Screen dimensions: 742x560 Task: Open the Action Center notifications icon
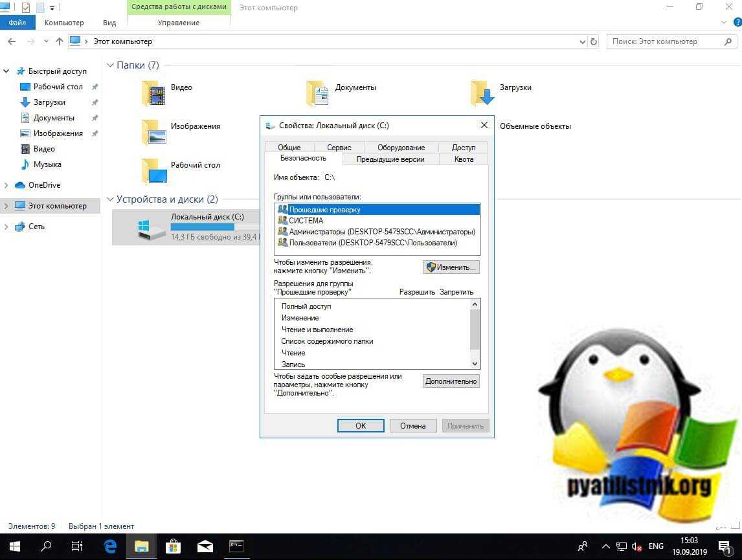[724, 547]
